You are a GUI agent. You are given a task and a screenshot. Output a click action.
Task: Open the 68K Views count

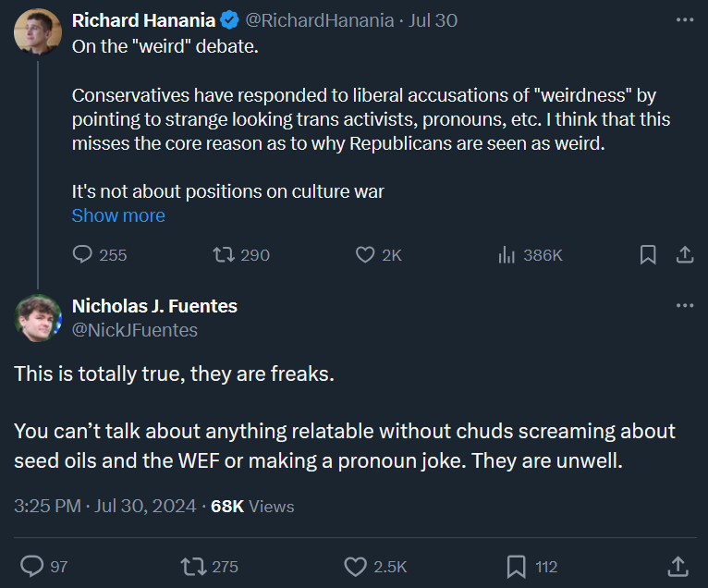click(x=252, y=506)
